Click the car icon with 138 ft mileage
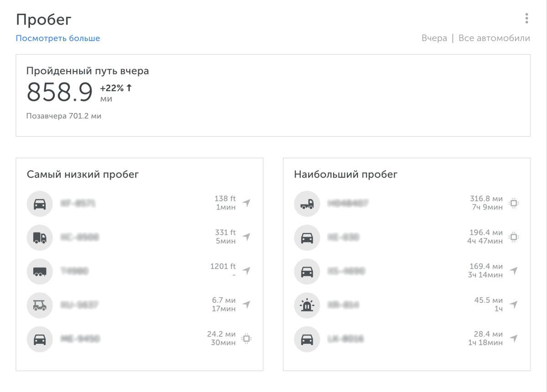The width and height of the screenshot is (547, 392). 40,204
